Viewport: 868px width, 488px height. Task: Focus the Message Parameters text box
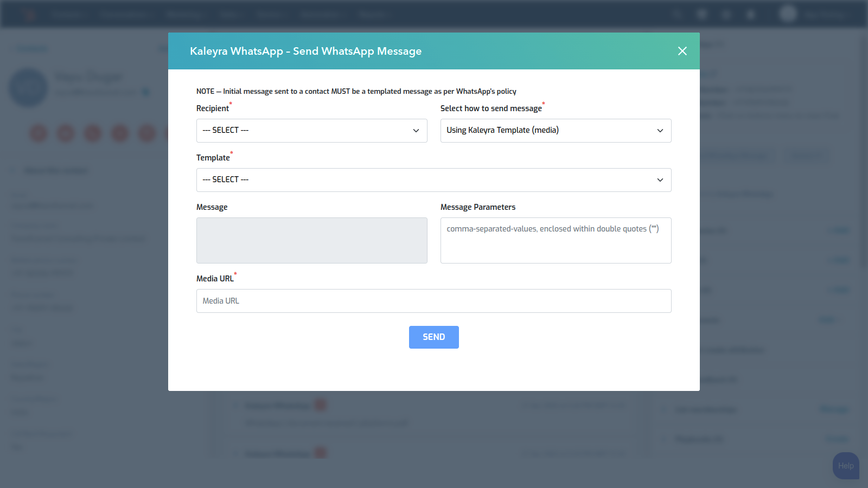[556, 241]
